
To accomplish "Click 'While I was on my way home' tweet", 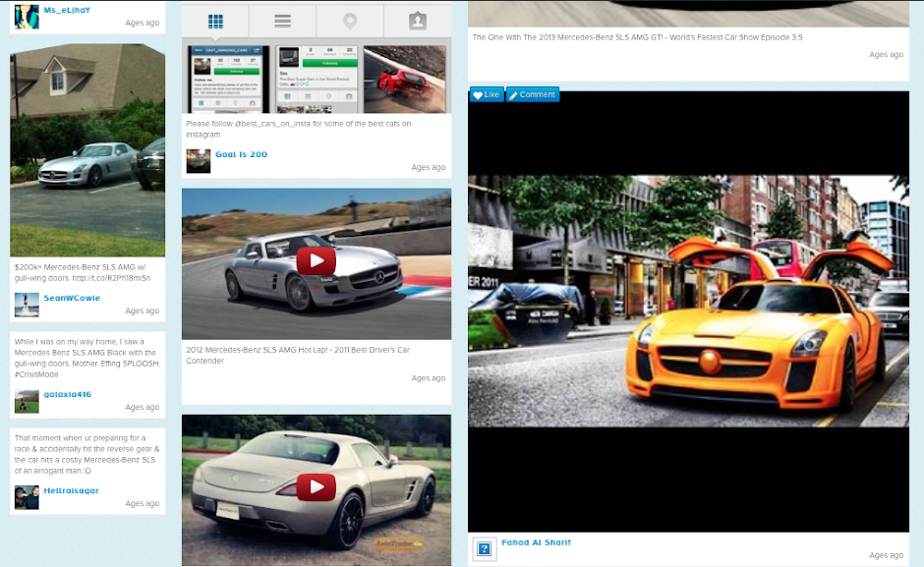I will pos(87,358).
